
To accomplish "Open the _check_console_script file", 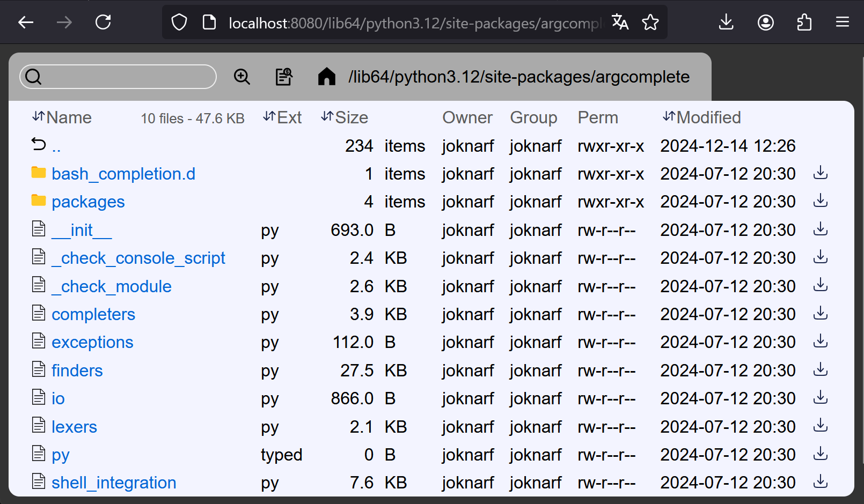I will tap(138, 258).
